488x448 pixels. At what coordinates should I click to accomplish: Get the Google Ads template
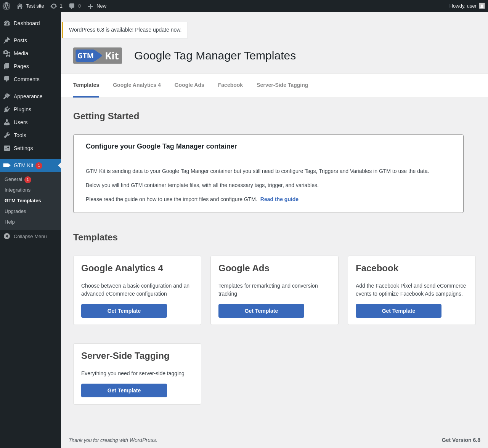tap(261, 311)
